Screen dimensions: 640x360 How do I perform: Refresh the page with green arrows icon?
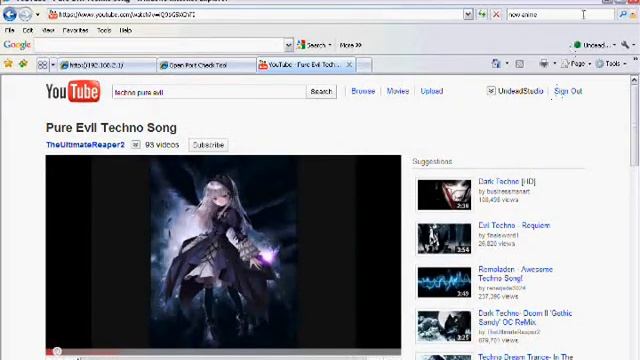pos(482,15)
